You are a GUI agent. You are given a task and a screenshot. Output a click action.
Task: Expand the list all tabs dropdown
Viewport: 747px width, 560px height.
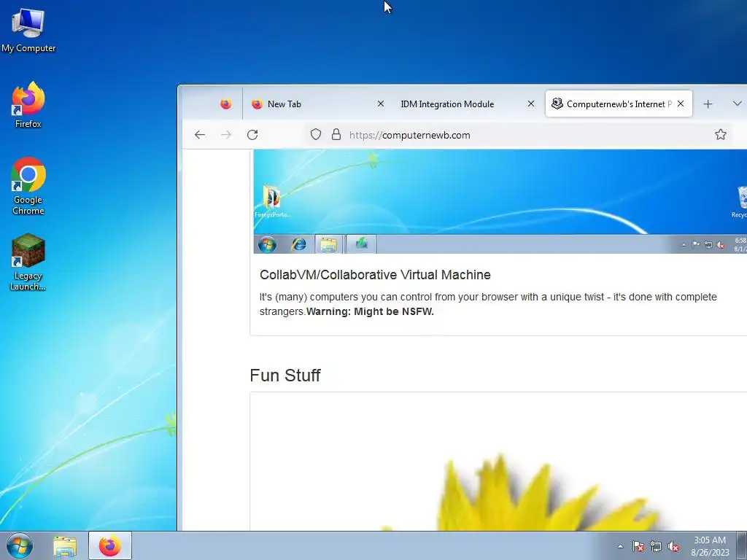737,104
